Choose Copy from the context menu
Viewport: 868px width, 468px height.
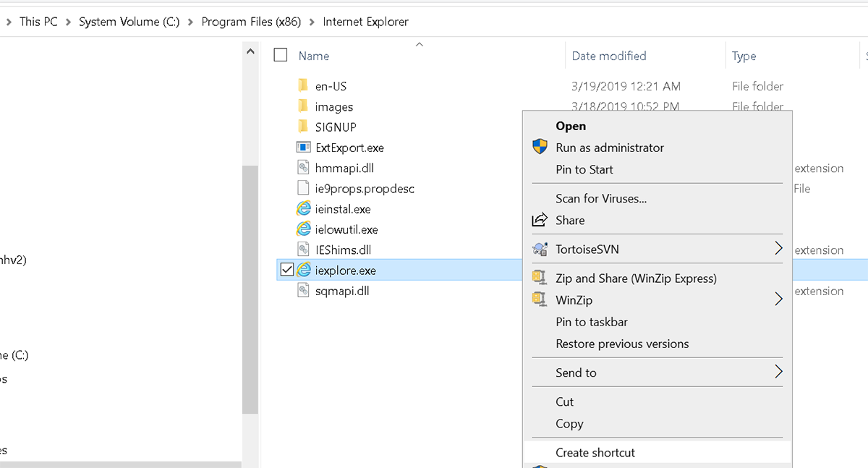[x=569, y=424]
